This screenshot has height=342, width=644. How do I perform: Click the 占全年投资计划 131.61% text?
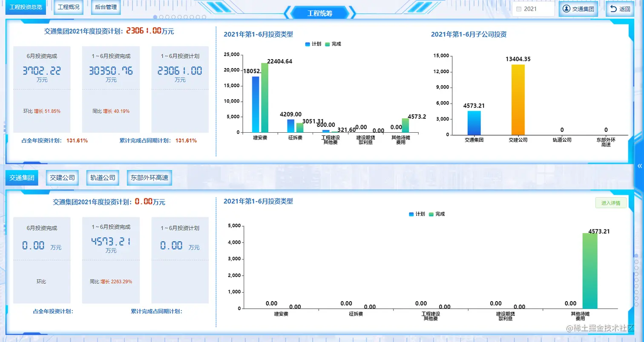pos(55,140)
